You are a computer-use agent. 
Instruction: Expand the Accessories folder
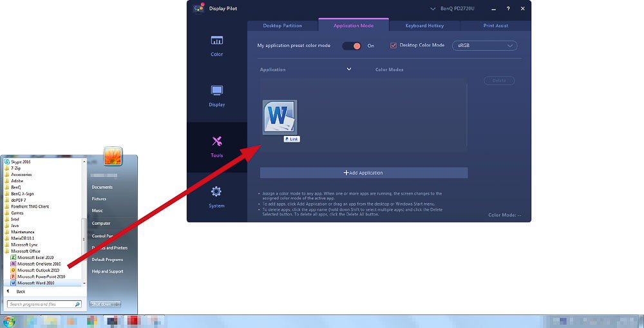coord(17,174)
